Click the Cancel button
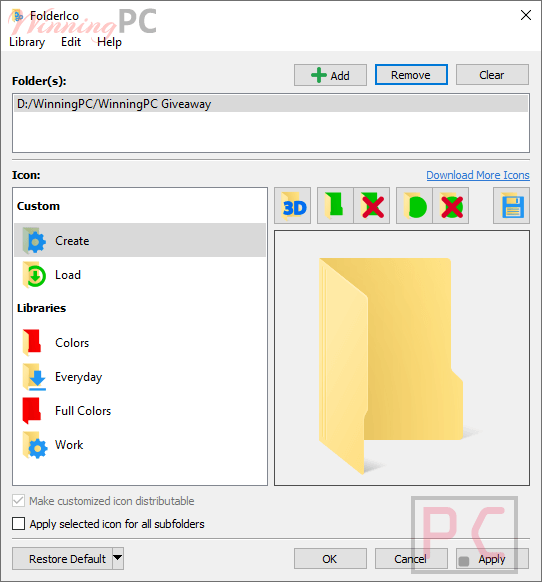 (411, 559)
